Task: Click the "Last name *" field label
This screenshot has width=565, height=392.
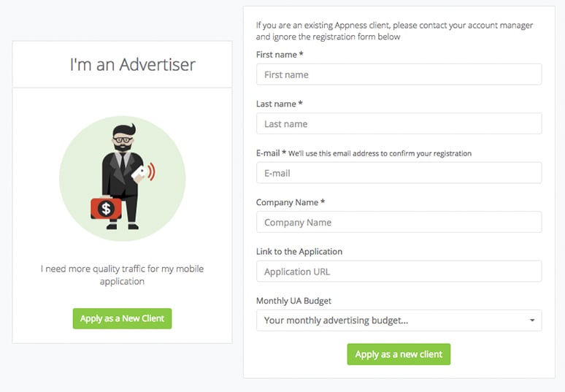Action: pyautogui.click(x=279, y=104)
